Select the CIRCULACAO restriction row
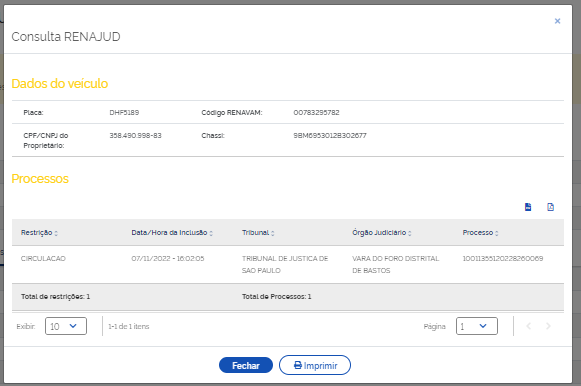 pos(288,264)
